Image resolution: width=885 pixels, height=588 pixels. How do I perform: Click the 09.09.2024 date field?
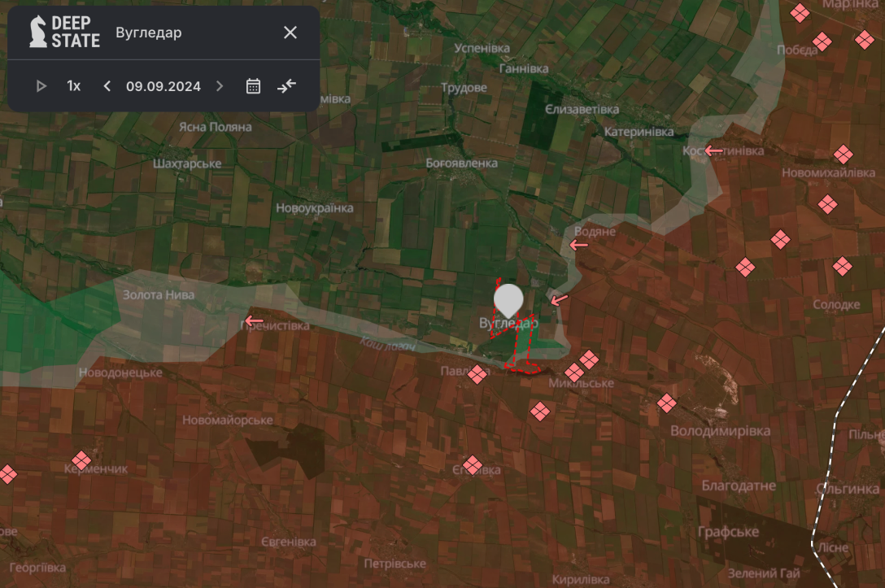point(163,86)
